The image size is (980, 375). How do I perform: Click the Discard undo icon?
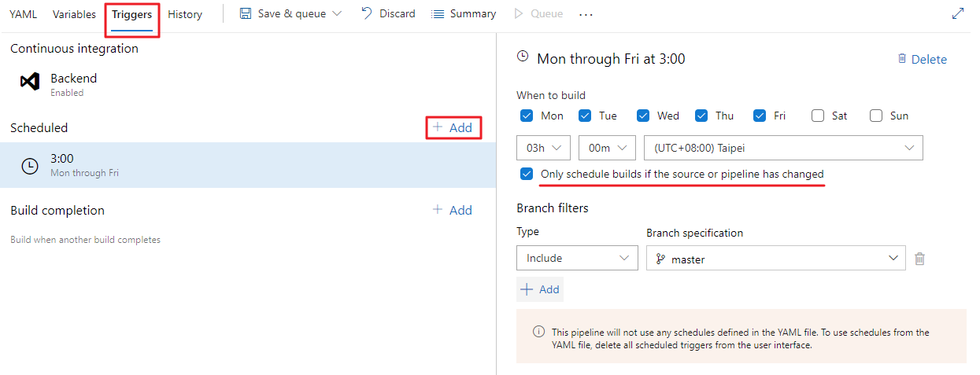pyautogui.click(x=367, y=13)
